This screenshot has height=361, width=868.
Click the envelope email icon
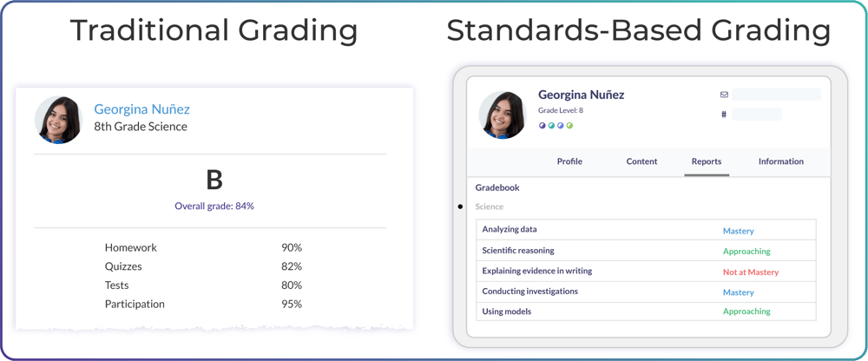[x=724, y=95]
